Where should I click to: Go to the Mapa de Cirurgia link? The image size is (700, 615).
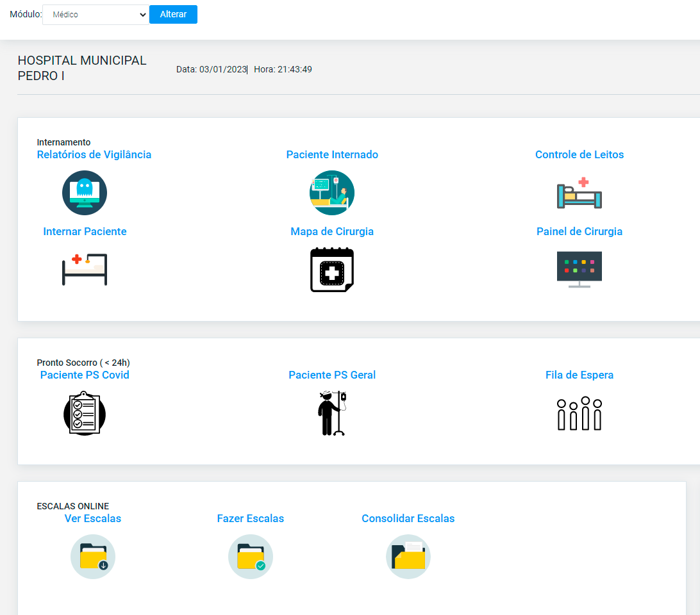332,231
